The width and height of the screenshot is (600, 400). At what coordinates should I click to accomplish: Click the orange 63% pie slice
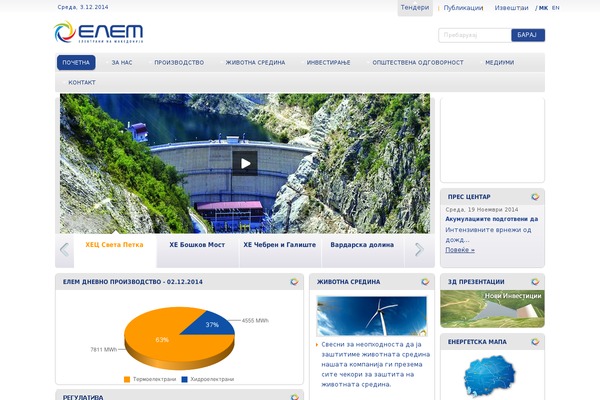(161, 341)
